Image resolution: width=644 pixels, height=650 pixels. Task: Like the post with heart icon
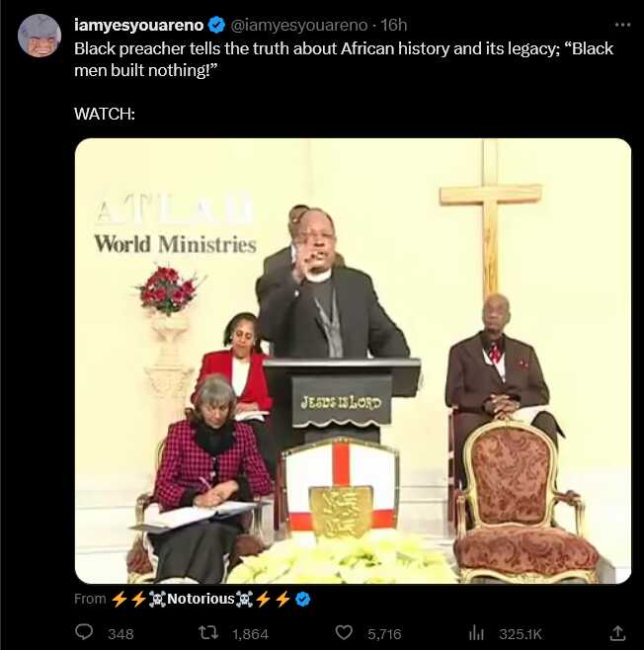tap(344, 632)
